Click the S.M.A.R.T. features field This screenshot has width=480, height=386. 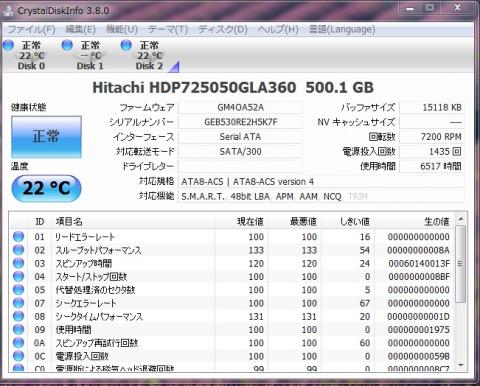click(321, 196)
